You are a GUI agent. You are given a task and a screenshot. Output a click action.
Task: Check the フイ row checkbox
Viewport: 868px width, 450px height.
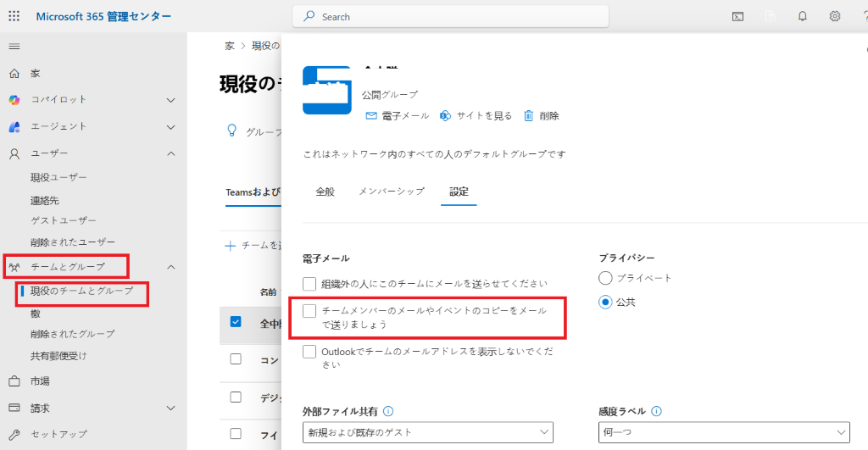point(236,433)
